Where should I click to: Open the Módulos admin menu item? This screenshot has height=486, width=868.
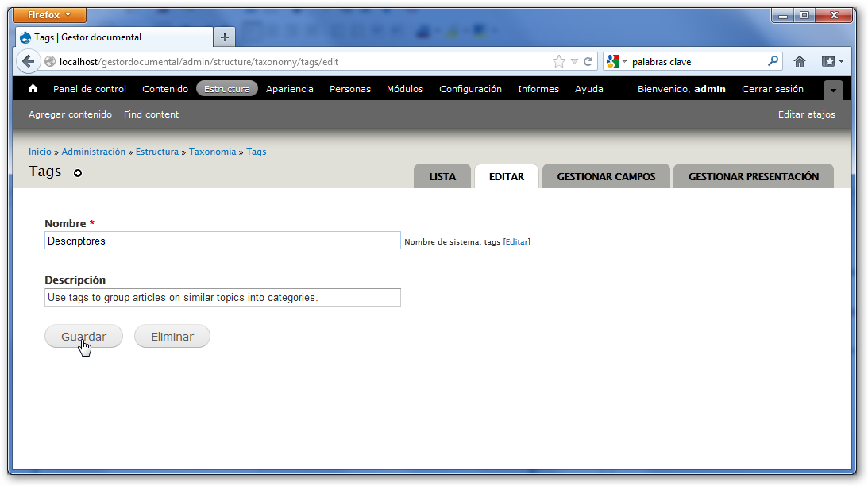pyautogui.click(x=404, y=89)
